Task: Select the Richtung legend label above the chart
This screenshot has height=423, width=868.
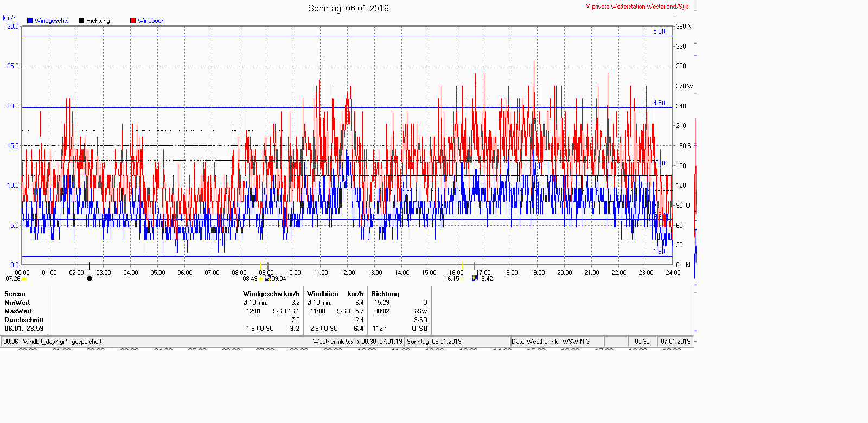Action: [98, 21]
